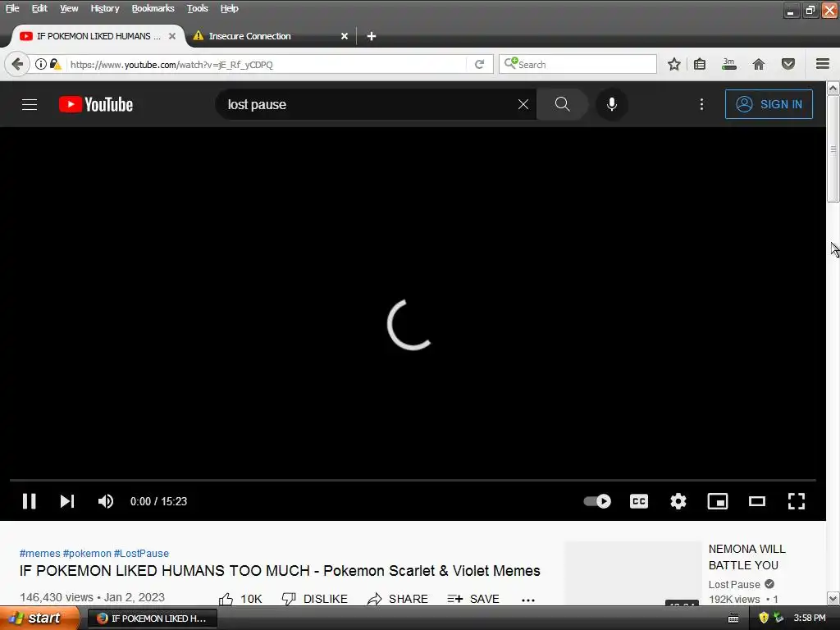840x630 pixels.
Task: Open the #pokemon hashtag link
Action: pos(87,554)
